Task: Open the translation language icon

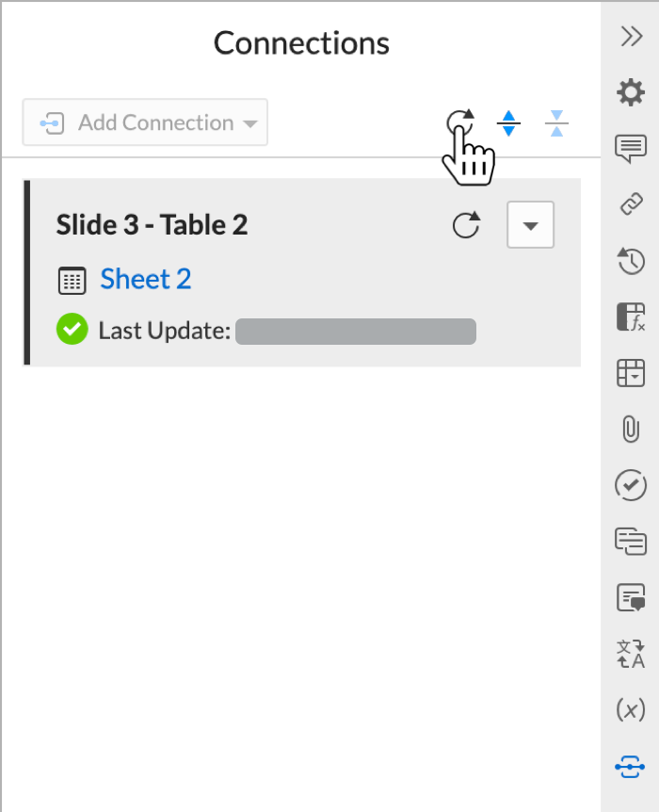Action: [631, 654]
